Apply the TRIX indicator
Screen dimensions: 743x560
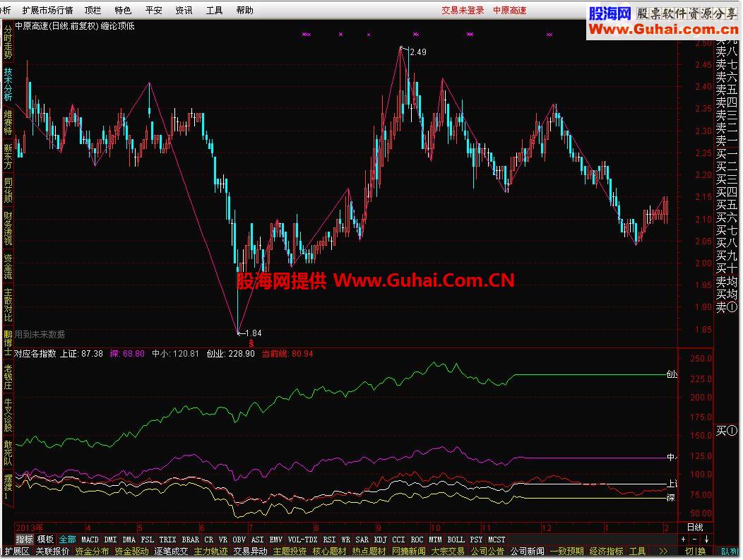tap(168, 539)
